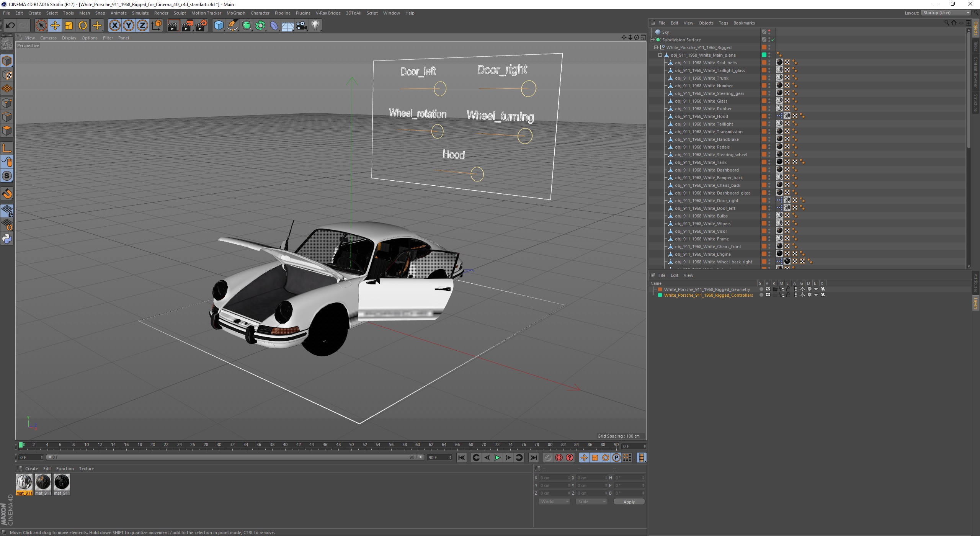Select the first mat_911 material thumbnail
The height and width of the screenshot is (536, 980).
[24, 482]
